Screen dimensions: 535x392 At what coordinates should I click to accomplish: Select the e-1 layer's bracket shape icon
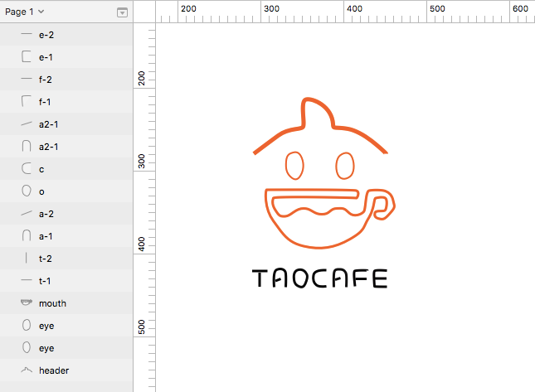(x=27, y=57)
